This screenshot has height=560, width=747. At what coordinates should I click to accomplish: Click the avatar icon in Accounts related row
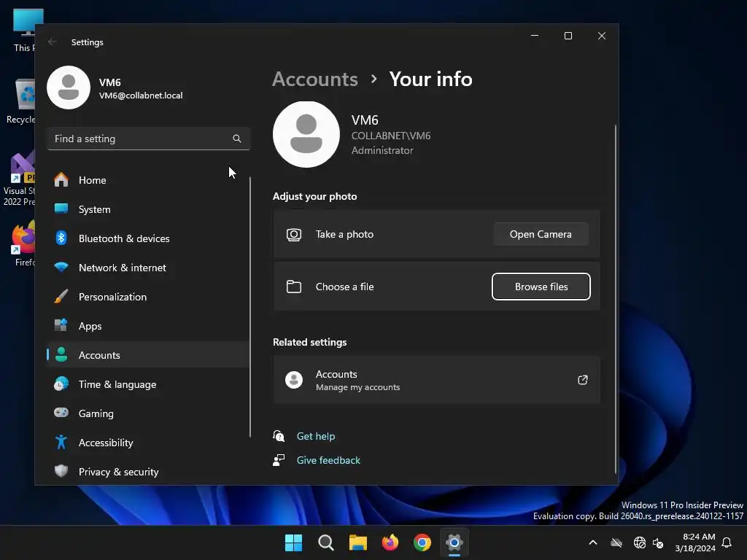[294, 380]
